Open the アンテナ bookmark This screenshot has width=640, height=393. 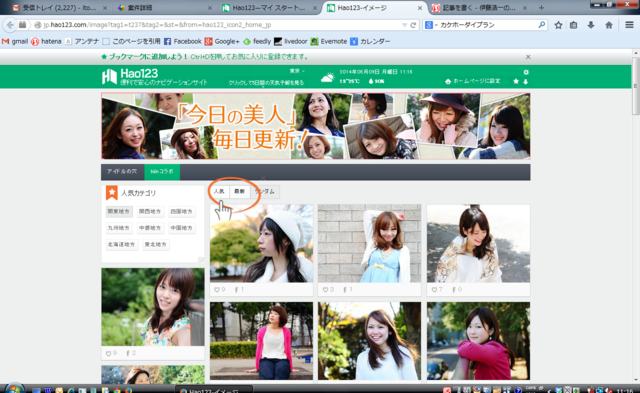[x=82, y=41]
